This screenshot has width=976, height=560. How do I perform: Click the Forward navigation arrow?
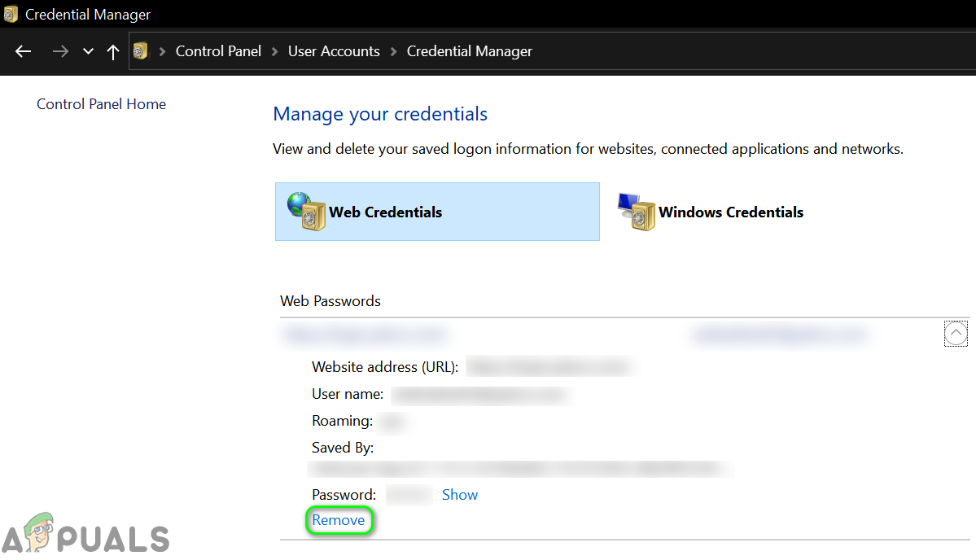pyautogui.click(x=60, y=51)
